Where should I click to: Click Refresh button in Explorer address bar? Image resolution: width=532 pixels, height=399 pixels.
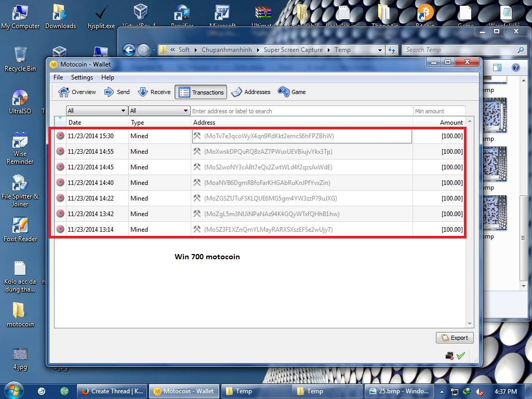392,50
